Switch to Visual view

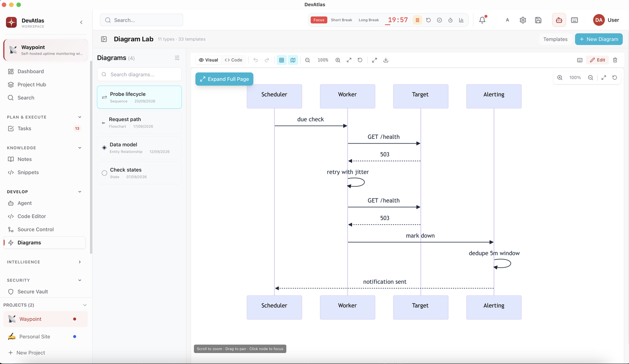pos(208,60)
